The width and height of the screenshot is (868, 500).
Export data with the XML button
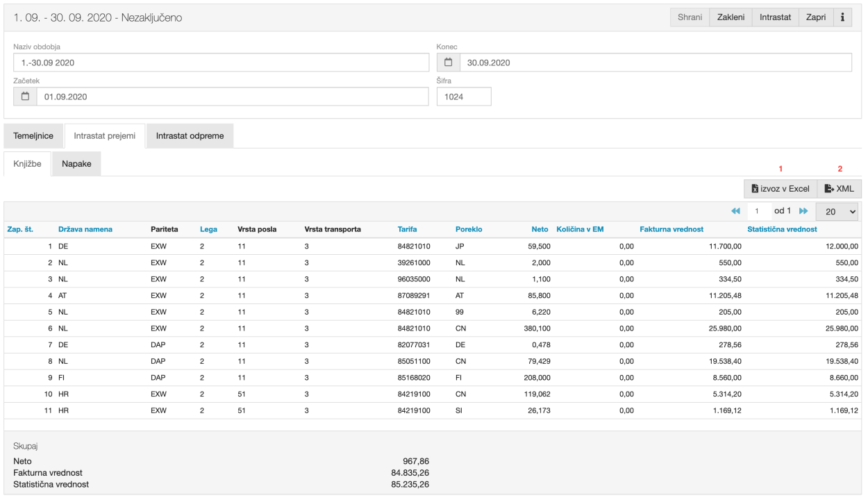[x=839, y=189]
